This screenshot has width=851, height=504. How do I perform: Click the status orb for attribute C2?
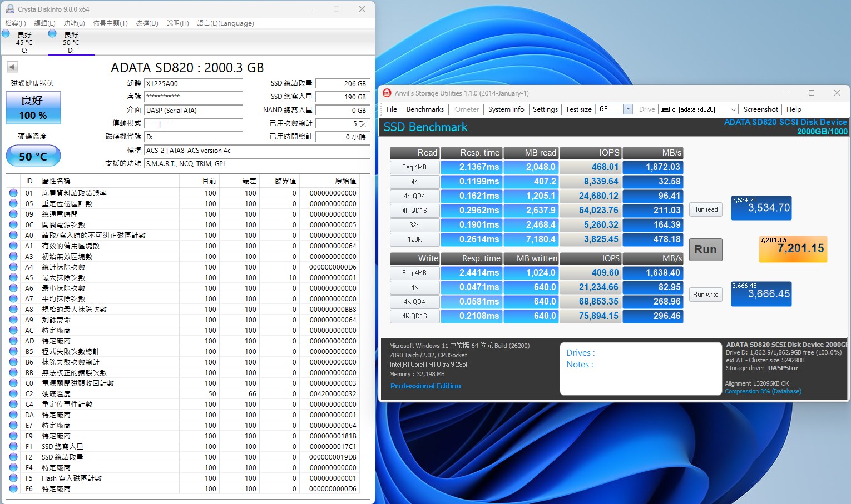[x=13, y=393]
